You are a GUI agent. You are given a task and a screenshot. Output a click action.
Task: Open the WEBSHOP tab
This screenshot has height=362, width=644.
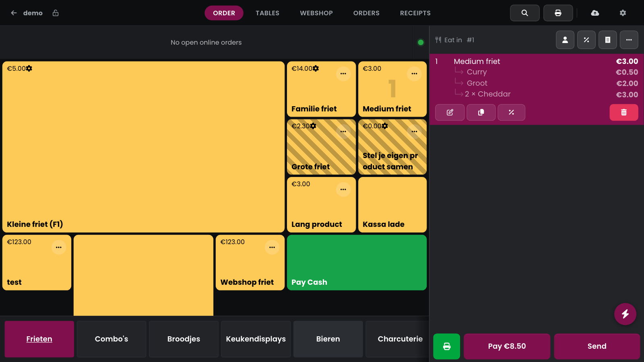click(x=316, y=13)
